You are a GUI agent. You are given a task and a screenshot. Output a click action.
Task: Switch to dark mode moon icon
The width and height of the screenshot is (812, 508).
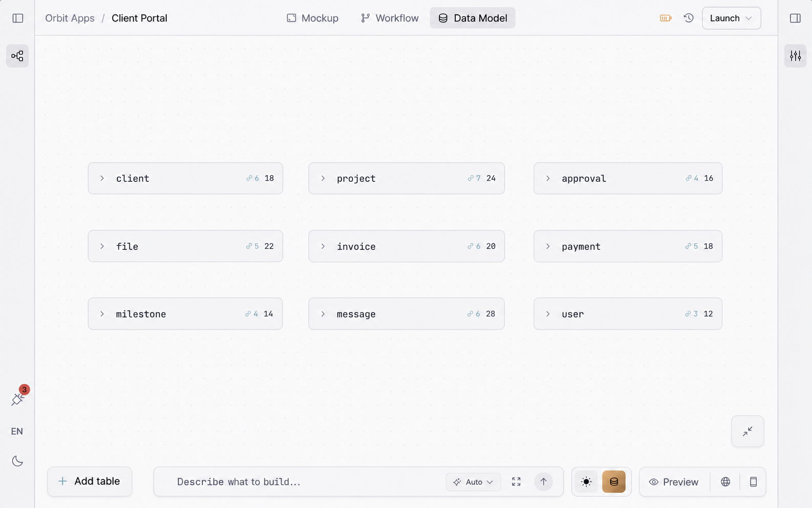point(17,461)
